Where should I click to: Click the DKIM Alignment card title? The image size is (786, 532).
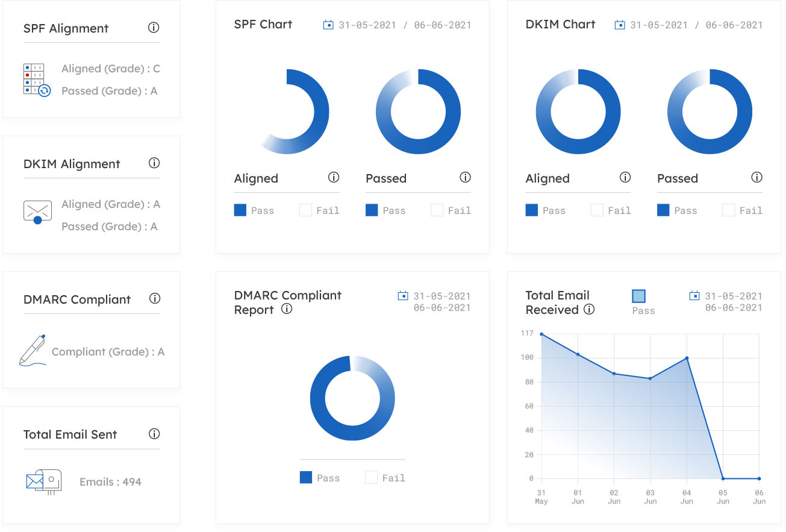(72, 164)
